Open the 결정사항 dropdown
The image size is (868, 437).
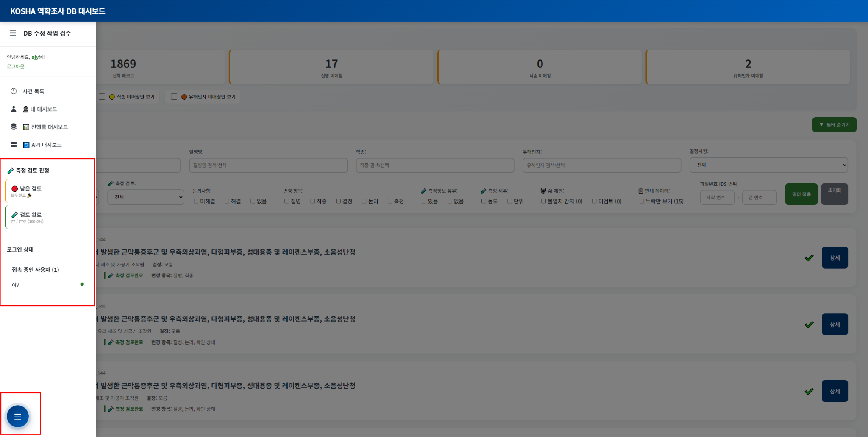click(768, 165)
